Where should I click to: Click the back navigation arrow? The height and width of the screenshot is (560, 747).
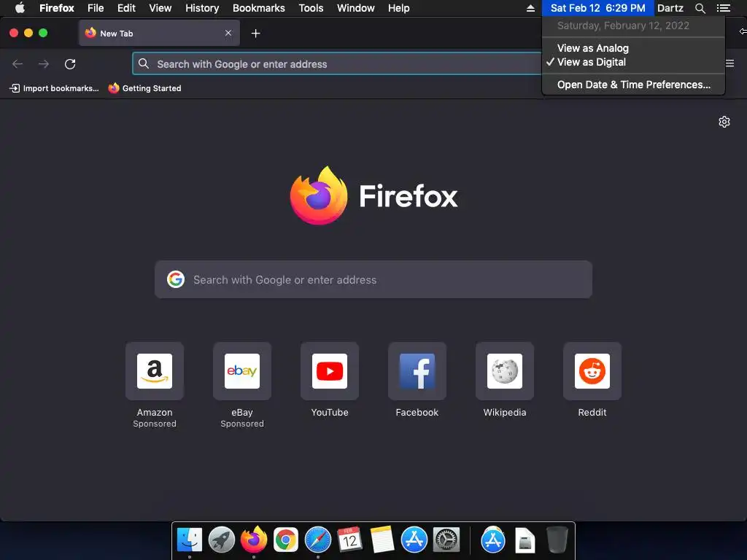(18, 64)
